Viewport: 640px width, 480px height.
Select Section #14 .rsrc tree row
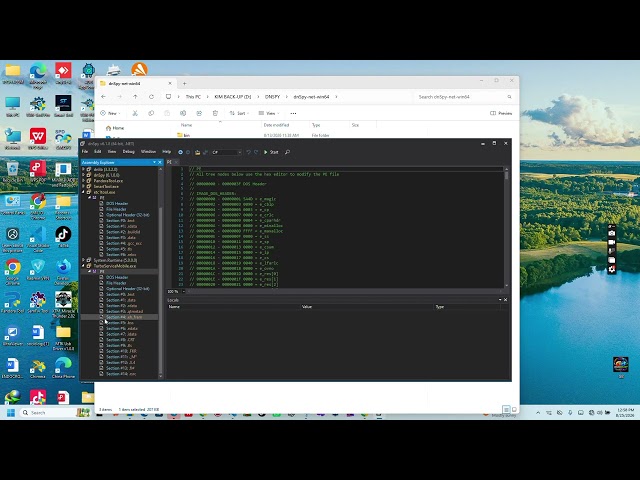[x=119, y=373]
